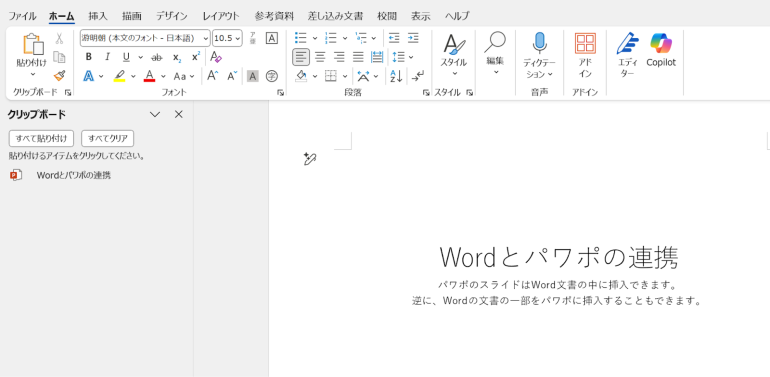
Task: Select Align Right paragraph alignment
Action: [x=339, y=57]
